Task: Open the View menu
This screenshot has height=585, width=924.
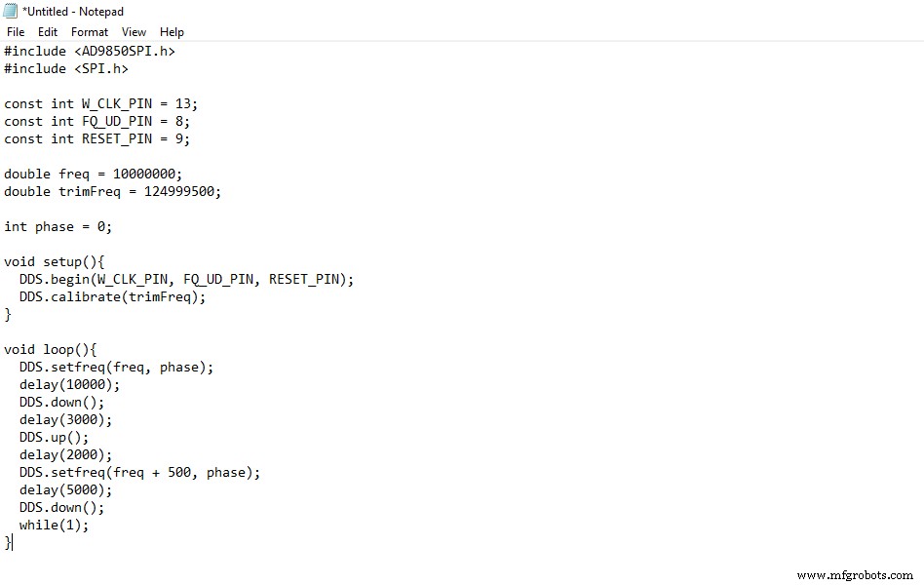Action: click(x=135, y=32)
